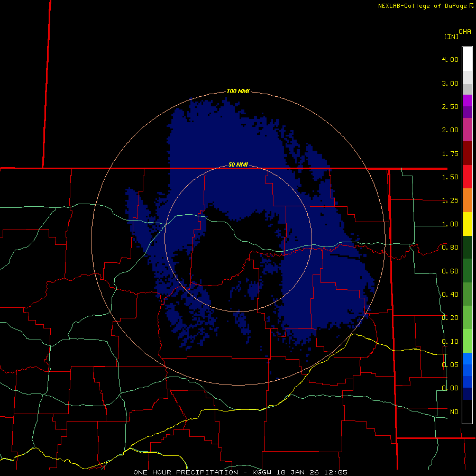Viewport: 476px width, 476px height.
Task: Click the 100 NMI range ring label
Action: pyautogui.click(x=238, y=91)
